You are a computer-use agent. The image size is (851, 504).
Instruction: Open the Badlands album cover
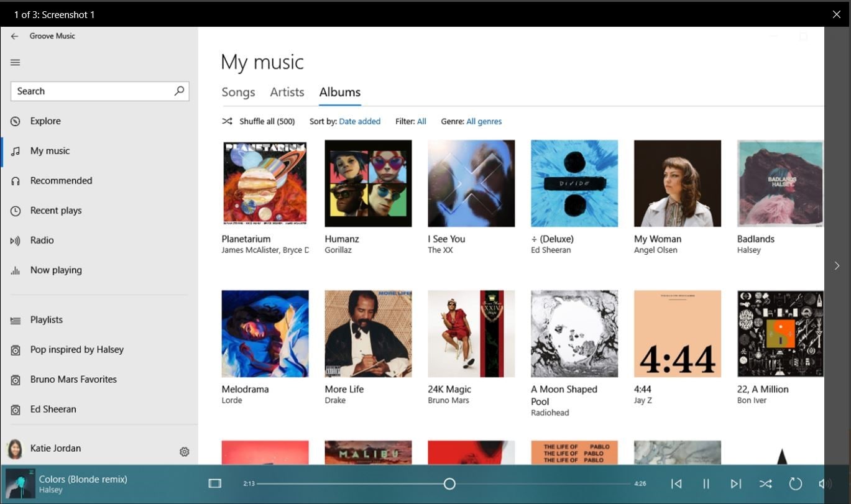[780, 183]
